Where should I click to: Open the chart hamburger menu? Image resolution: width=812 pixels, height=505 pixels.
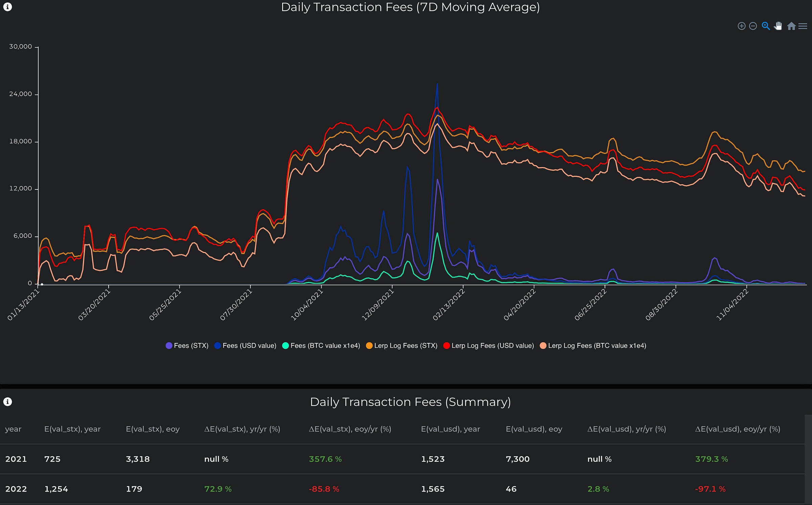coord(803,26)
